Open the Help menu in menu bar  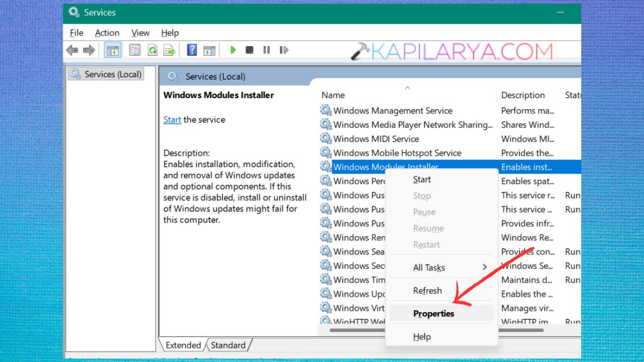[x=170, y=33]
